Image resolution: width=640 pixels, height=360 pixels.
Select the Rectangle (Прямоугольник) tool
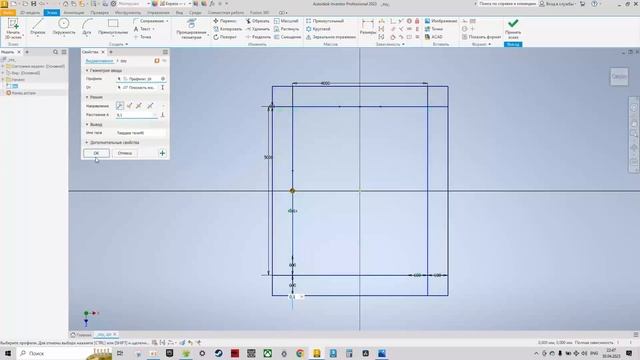113,27
